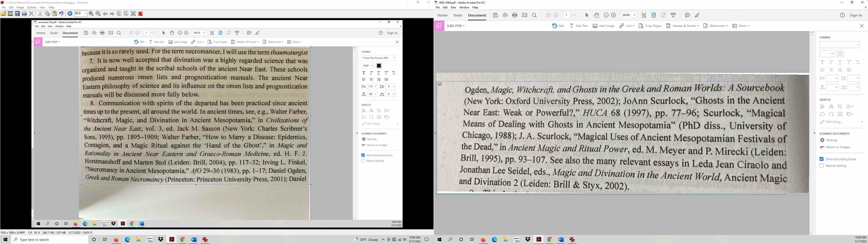The image size is (868, 244).
Task: Switch to the Tools tab in IMG-3084.pdf window
Action: click(458, 15)
